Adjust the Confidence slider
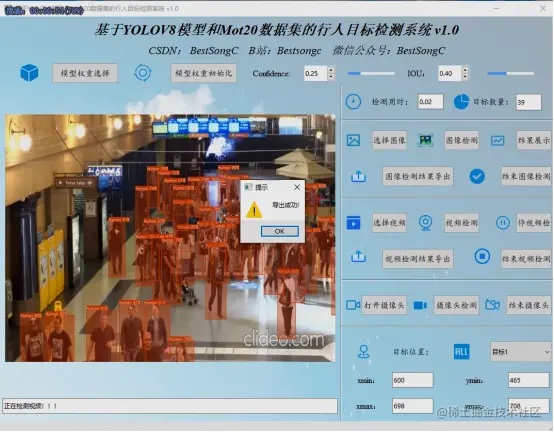 click(371, 73)
